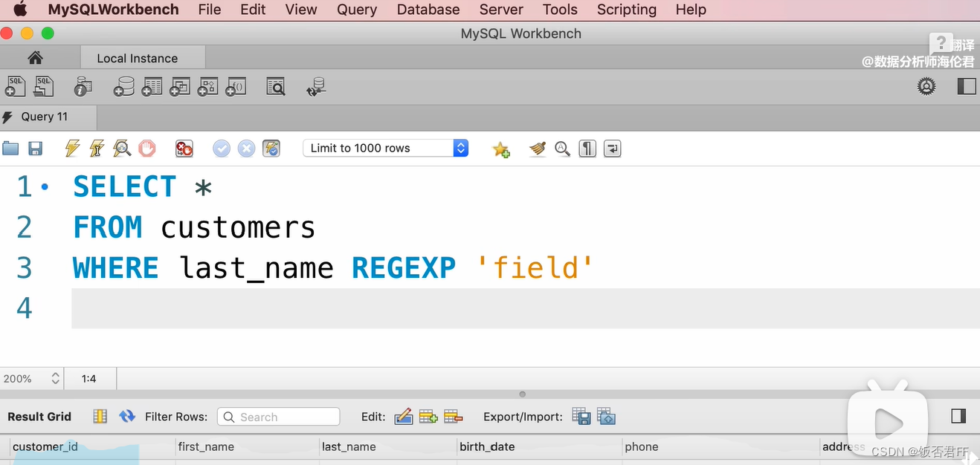Export recordset to file icon
Image resolution: width=980 pixels, height=465 pixels.
click(x=581, y=417)
